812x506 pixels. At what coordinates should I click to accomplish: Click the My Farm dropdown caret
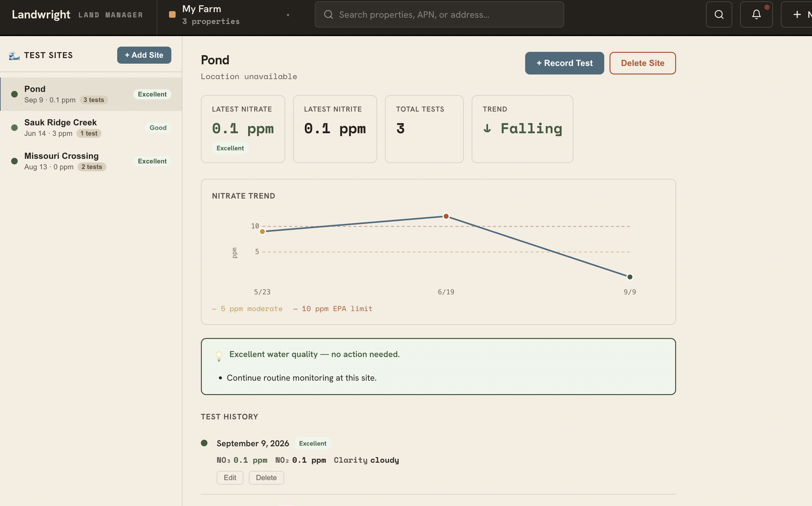tap(288, 15)
